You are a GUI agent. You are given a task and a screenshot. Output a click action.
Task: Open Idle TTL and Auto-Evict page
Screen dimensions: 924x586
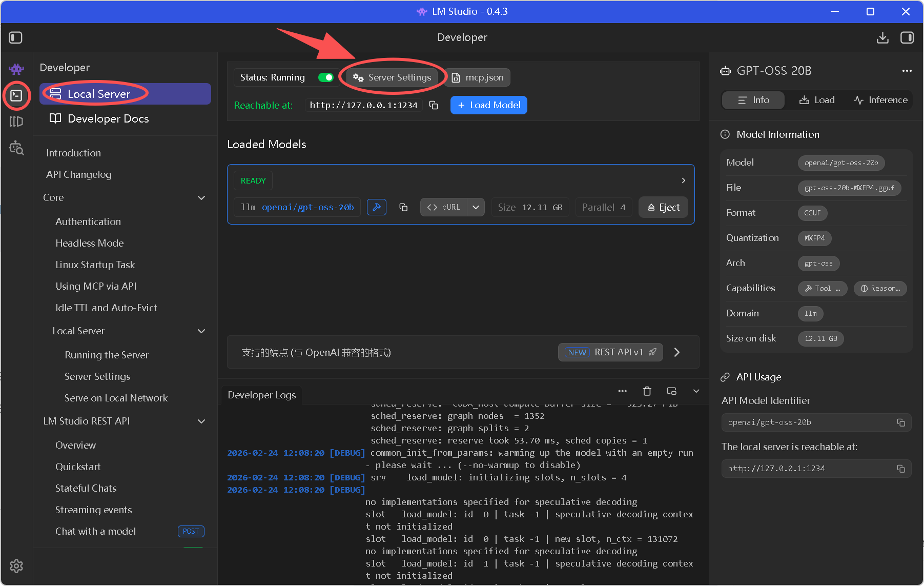click(106, 308)
